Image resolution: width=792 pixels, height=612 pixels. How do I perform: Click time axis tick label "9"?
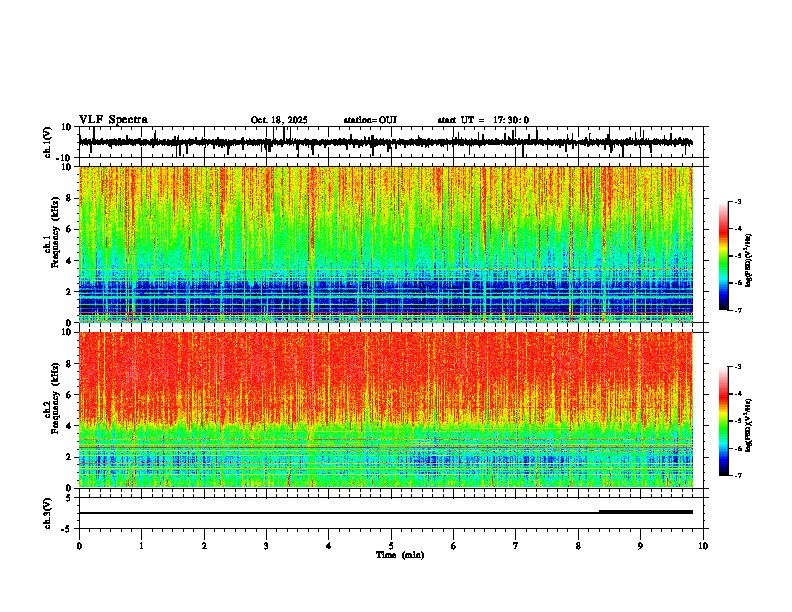[x=640, y=546]
